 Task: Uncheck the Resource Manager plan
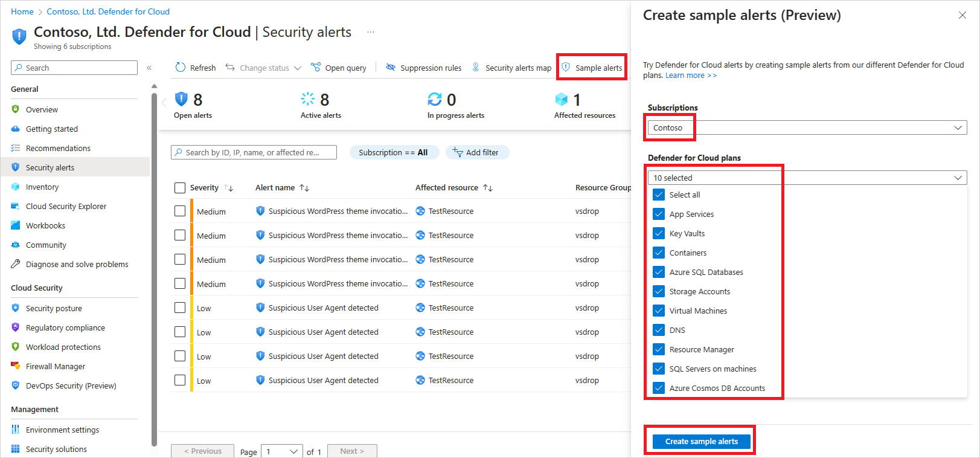pos(659,349)
